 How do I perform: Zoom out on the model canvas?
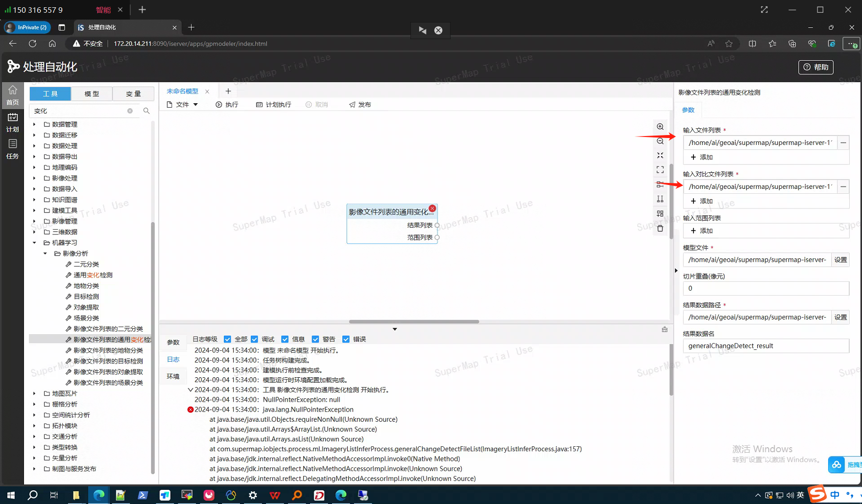(660, 141)
